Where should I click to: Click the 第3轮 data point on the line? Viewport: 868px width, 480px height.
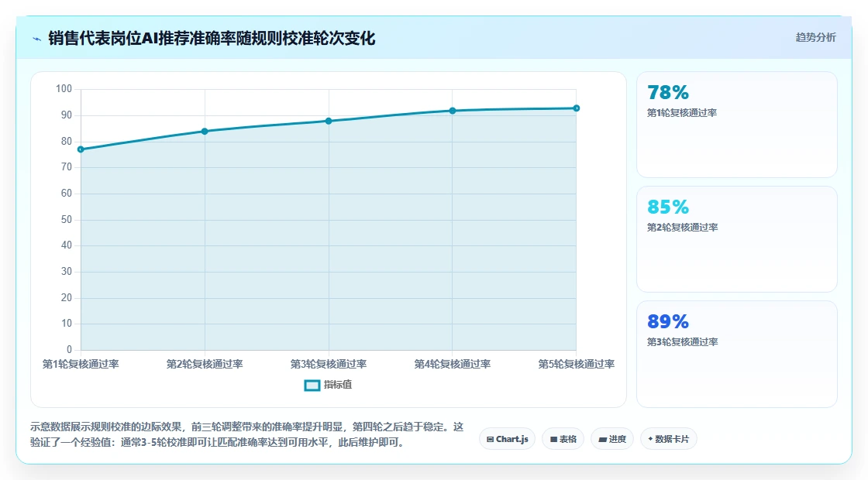329,121
